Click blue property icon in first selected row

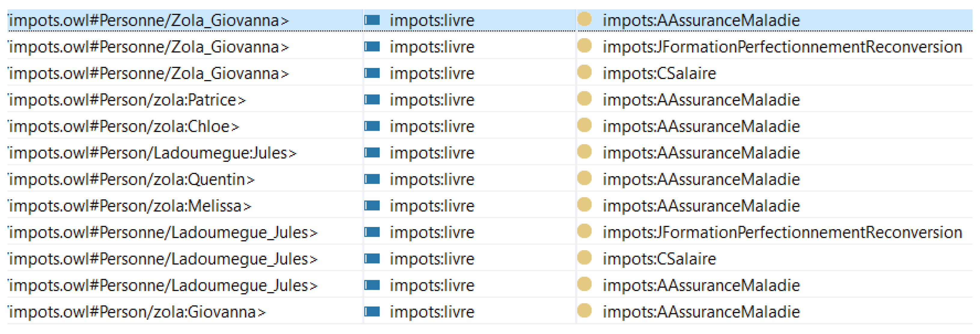pos(372,20)
